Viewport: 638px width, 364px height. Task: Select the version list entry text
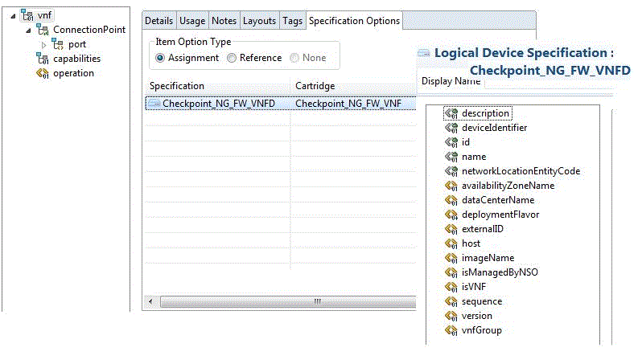point(477,316)
